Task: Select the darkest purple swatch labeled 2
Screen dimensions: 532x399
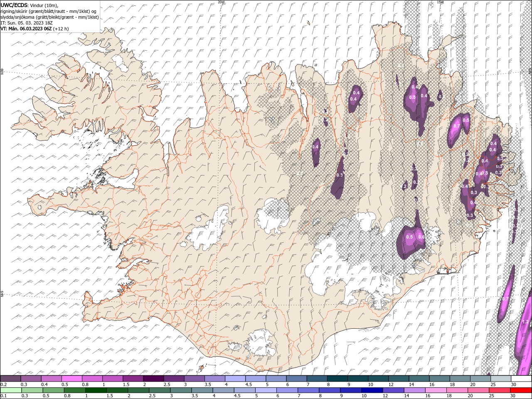Action: pyautogui.click(x=153, y=379)
